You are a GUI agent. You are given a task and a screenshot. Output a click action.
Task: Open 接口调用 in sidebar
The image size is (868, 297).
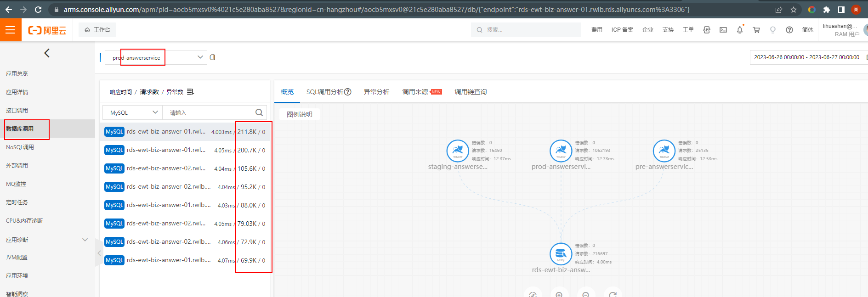point(17,111)
